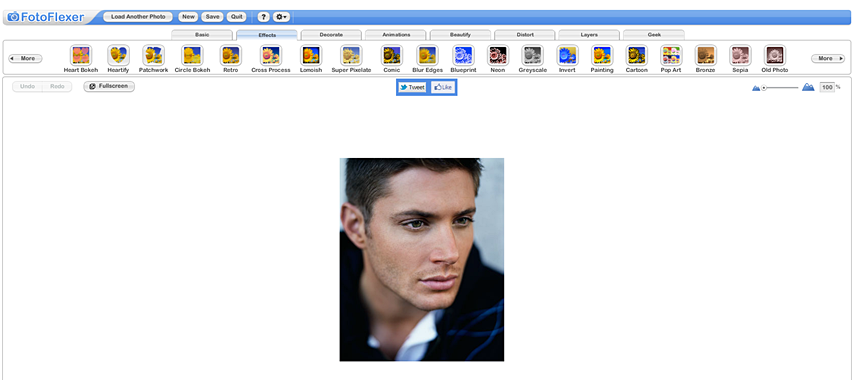Viewport: 853px width, 380px height.
Task: Apply the Super Pixelate effect
Action: [351, 55]
